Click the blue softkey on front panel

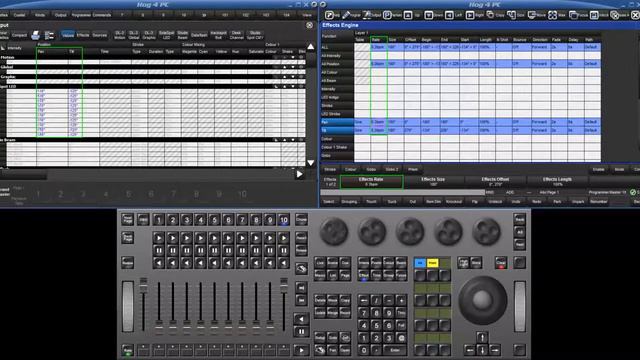tap(420, 262)
